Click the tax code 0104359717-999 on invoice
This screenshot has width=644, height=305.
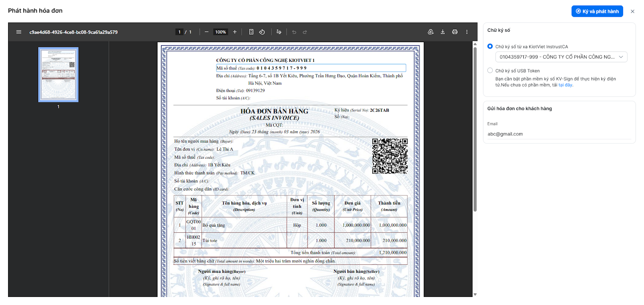(282, 68)
